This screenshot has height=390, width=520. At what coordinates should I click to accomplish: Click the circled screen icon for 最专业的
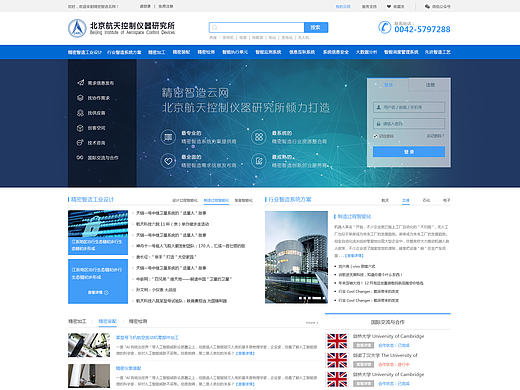[x=168, y=137]
